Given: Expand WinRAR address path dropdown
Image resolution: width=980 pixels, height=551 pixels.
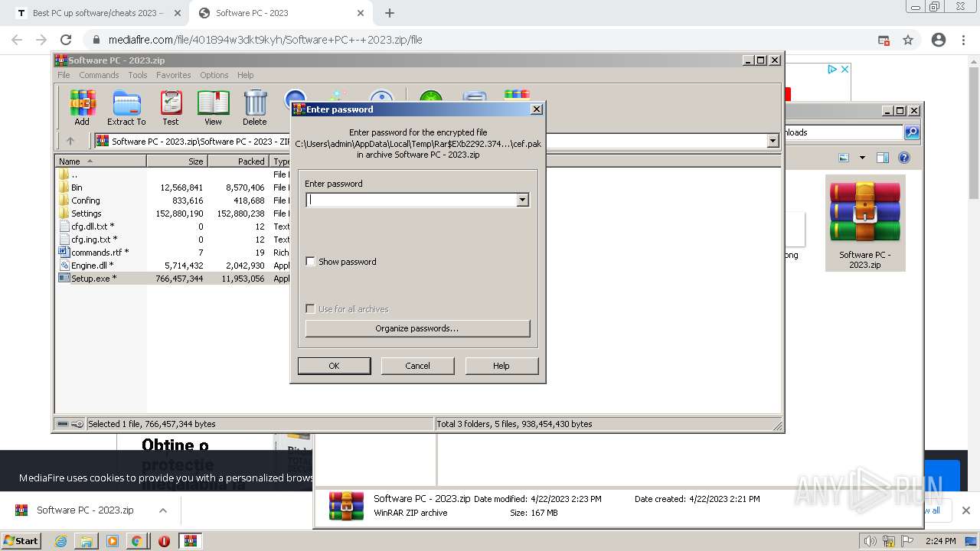Looking at the screenshot, I should [x=773, y=141].
